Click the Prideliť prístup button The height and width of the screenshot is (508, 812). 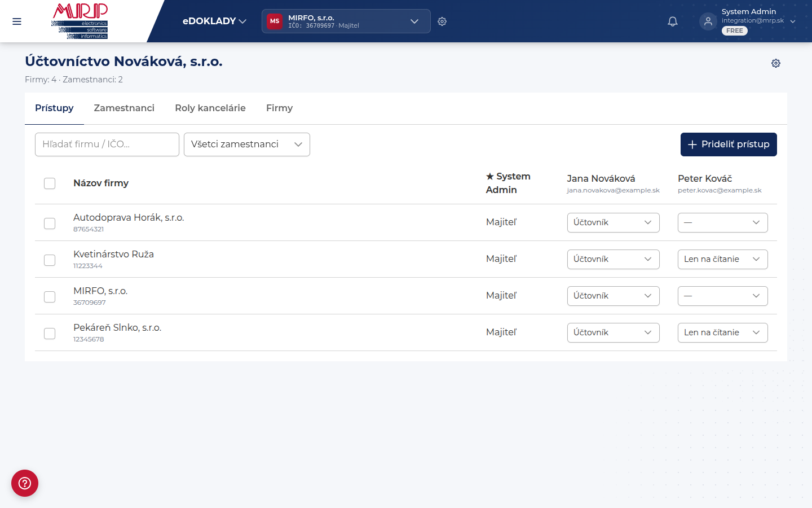729,144
